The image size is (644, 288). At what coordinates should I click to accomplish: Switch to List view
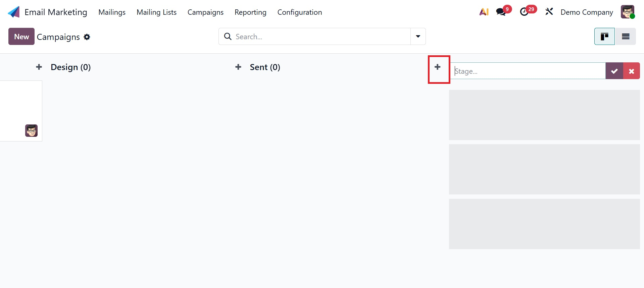[626, 37]
